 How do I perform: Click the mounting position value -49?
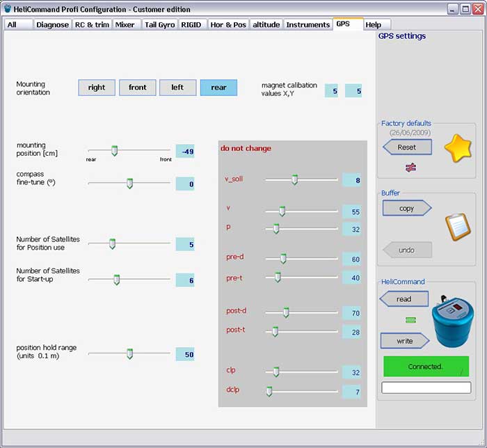185,152
